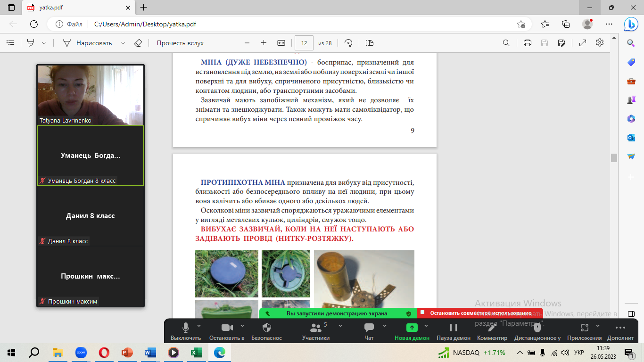
Task: Open Edge settings and more menu
Action: [x=609, y=24]
